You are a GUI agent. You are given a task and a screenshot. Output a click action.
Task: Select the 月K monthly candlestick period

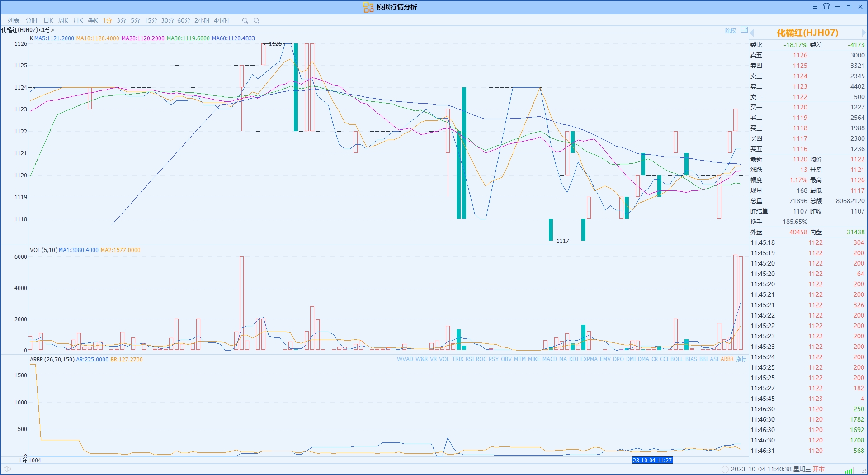tap(78, 20)
